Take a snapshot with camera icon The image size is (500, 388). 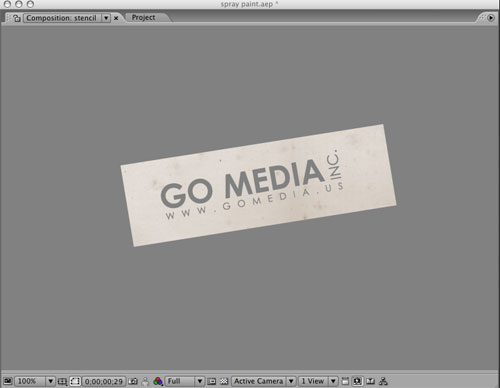133,381
